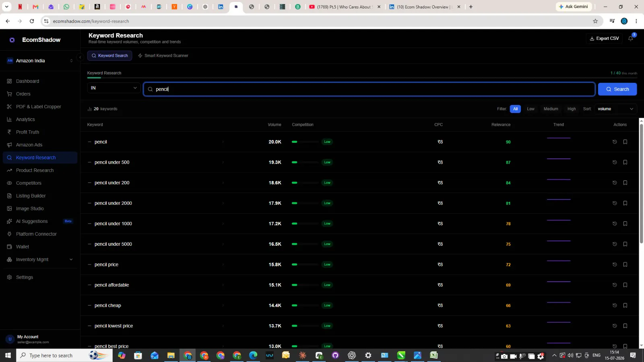Screen dimensions: 644x362
Task: Open the Amazon India marketplace switcher
Action: click(x=40, y=61)
